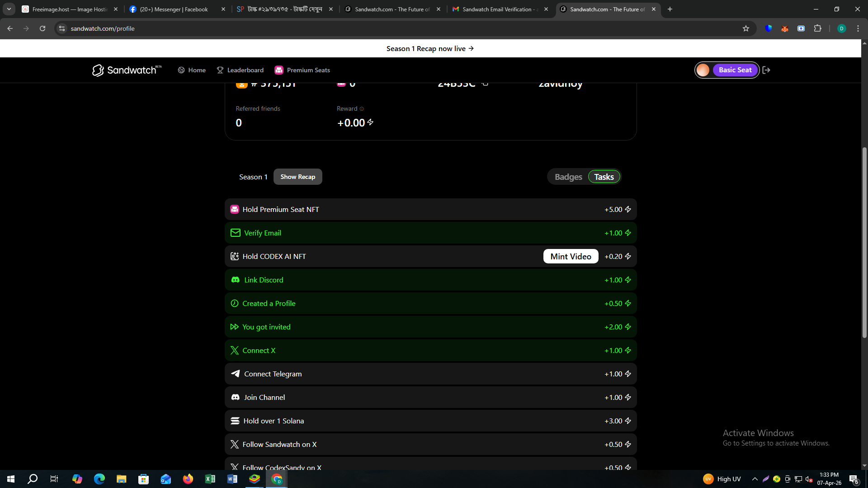Click the Premium Seat NFT pink icon
This screenshot has width=868, height=488.
[x=234, y=209]
